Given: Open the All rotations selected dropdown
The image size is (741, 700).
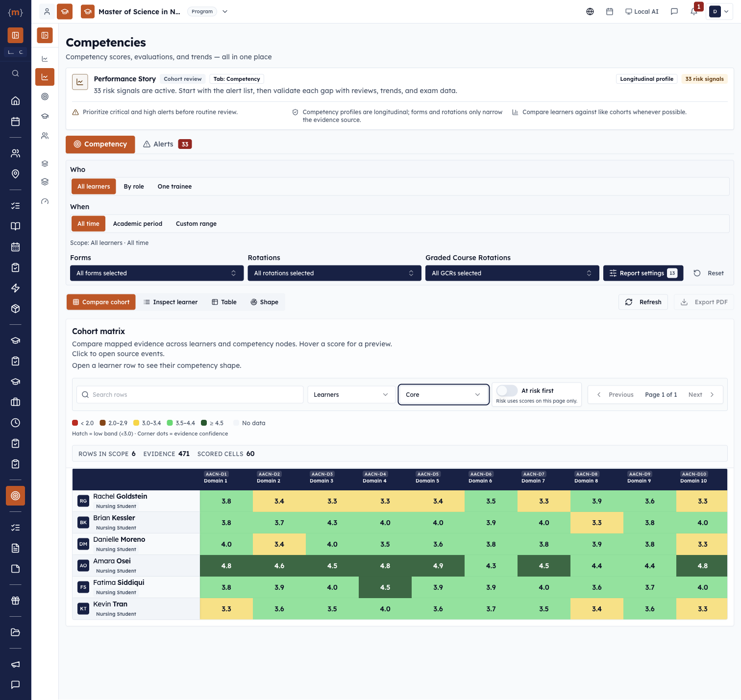Looking at the screenshot, I should click(334, 273).
